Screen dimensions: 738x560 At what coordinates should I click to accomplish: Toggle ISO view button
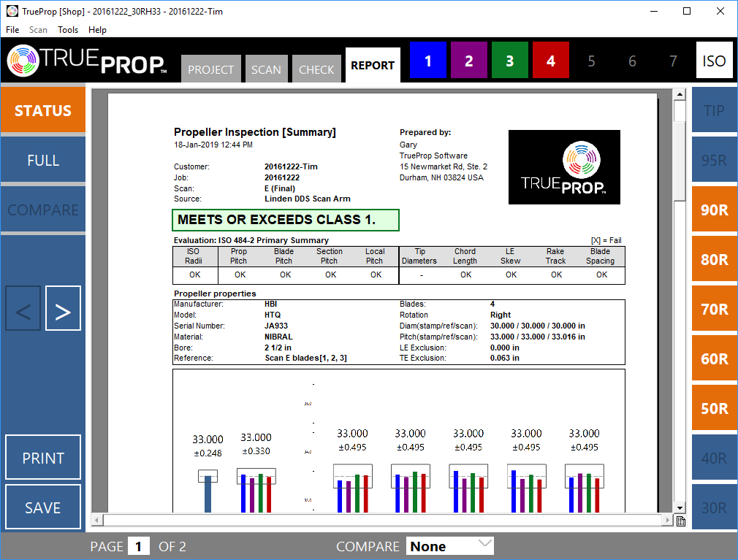point(714,61)
